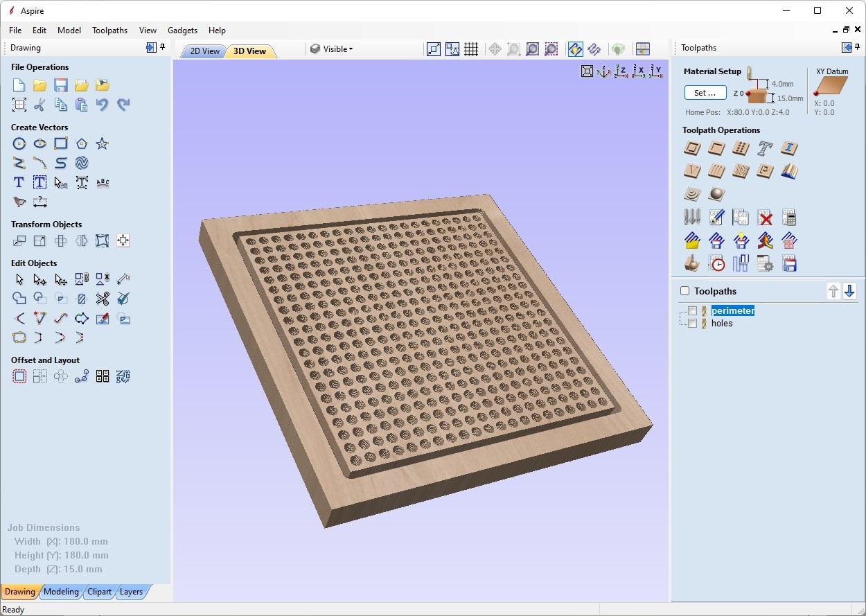The width and height of the screenshot is (866, 616).
Task: Open the Modeling tab
Action: 61,592
